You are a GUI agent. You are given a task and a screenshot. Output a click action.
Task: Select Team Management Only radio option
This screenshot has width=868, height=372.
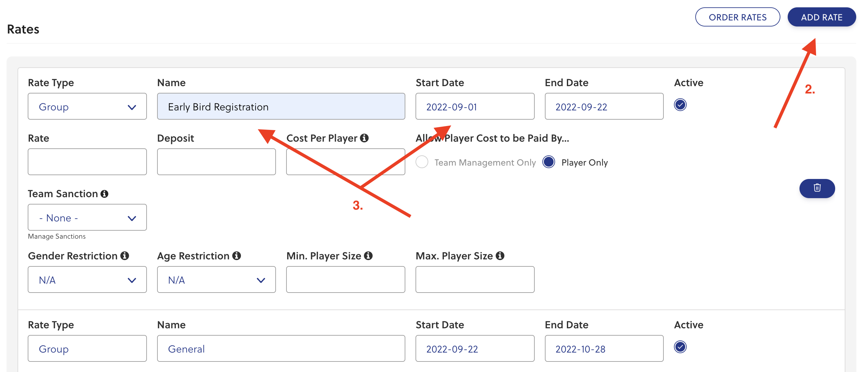[422, 162]
